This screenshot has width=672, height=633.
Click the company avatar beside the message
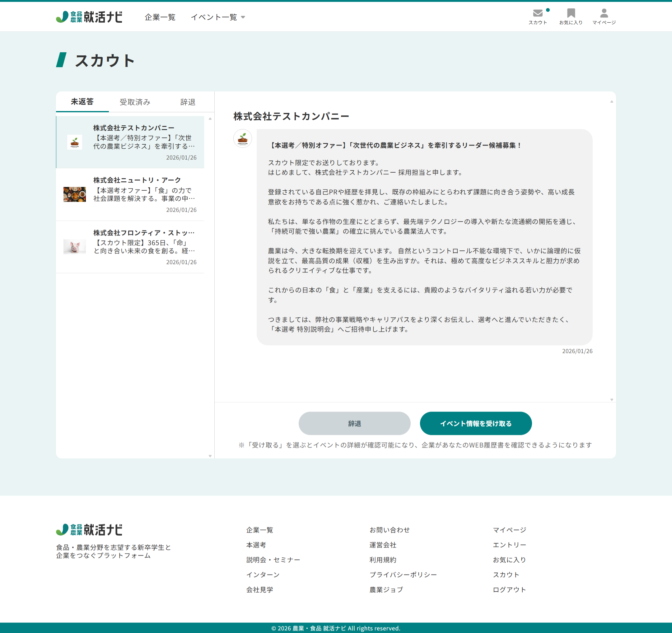pyautogui.click(x=242, y=138)
